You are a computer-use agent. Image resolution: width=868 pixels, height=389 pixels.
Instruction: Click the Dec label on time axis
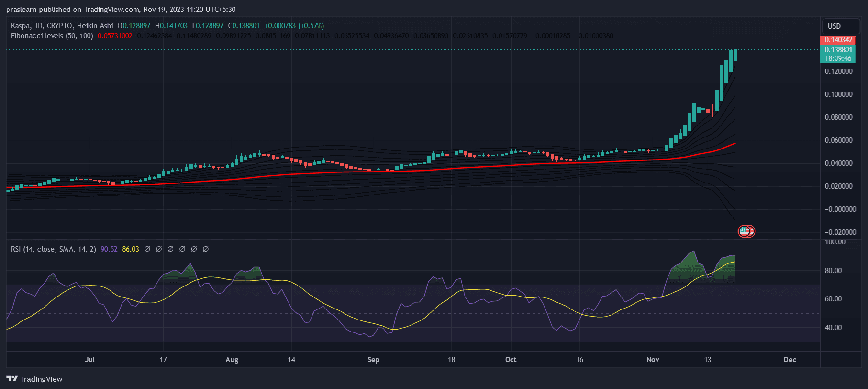[790, 360]
